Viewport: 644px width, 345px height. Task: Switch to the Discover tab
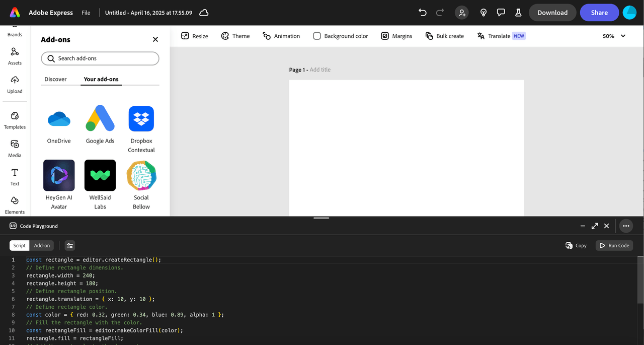click(55, 79)
